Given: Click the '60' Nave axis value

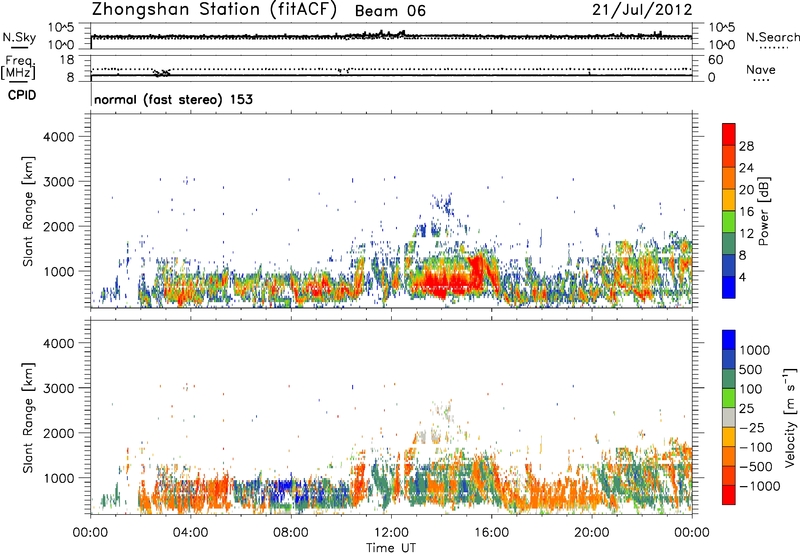Looking at the screenshot, I should [x=715, y=60].
